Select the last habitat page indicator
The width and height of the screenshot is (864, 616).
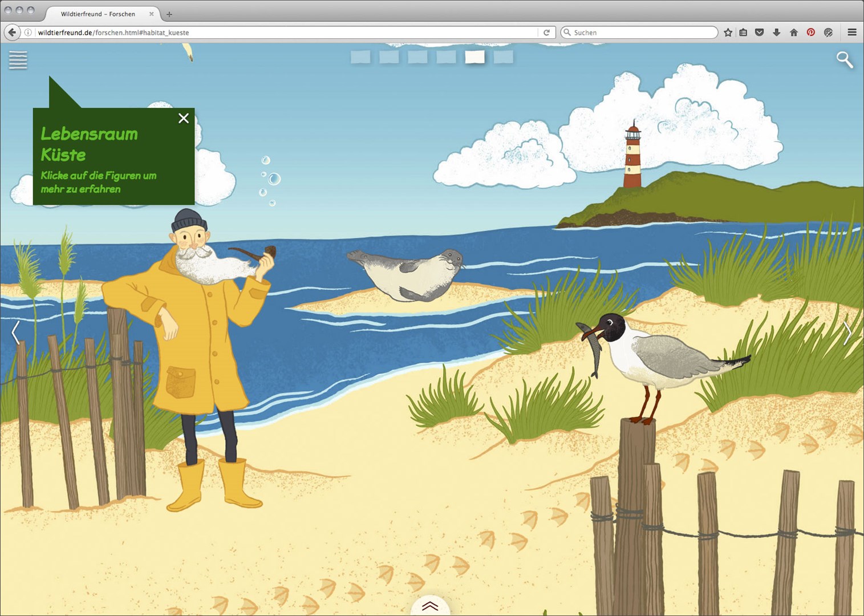[x=503, y=57]
